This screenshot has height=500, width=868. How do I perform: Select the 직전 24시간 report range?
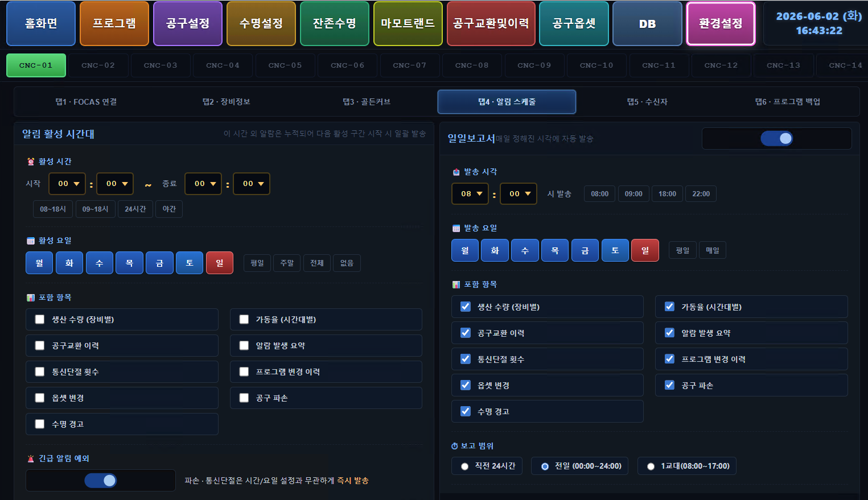point(487,466)
